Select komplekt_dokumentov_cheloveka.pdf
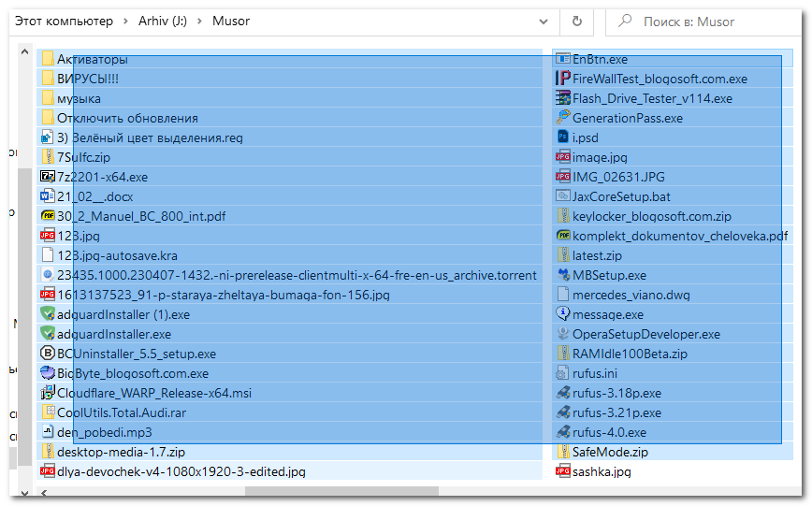 click(x=680, y=237)
